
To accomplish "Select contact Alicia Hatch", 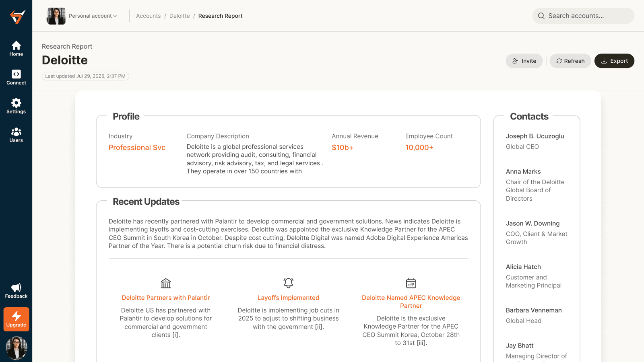I will coord(523,267).
